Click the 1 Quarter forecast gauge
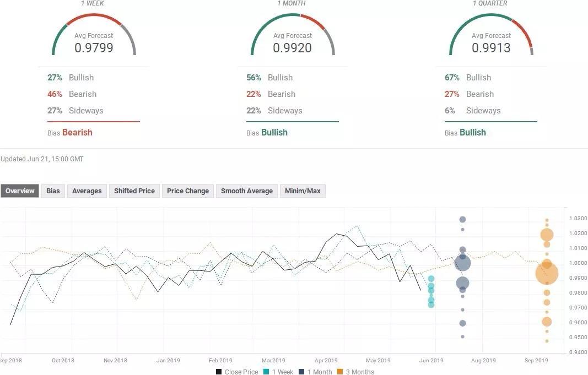588x375 pixels. coord(490,39)
